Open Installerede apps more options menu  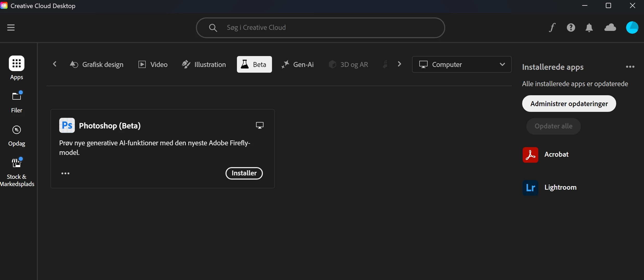(x=630, y=67)
